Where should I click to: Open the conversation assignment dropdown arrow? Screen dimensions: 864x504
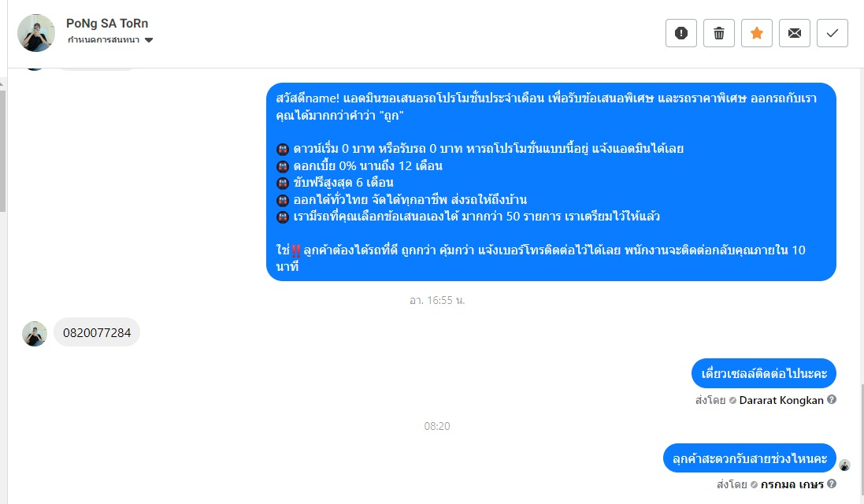[x=149, y=39]
